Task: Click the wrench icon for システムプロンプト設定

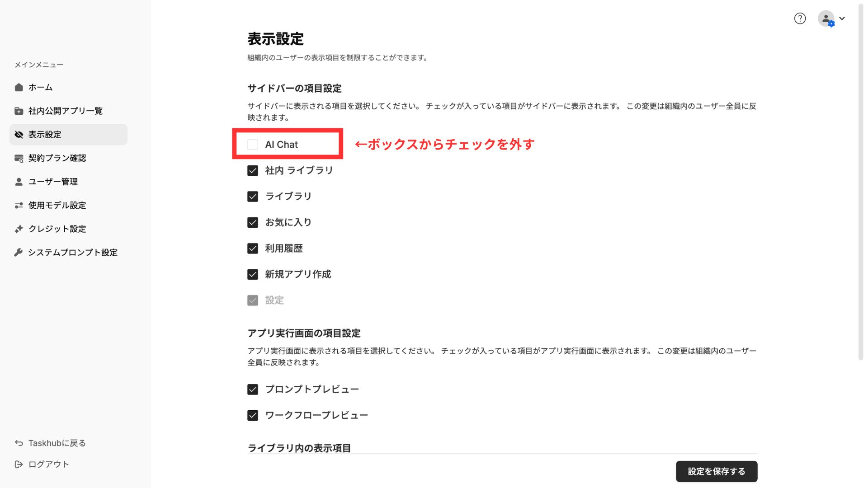Action: [x=19, y=252]
